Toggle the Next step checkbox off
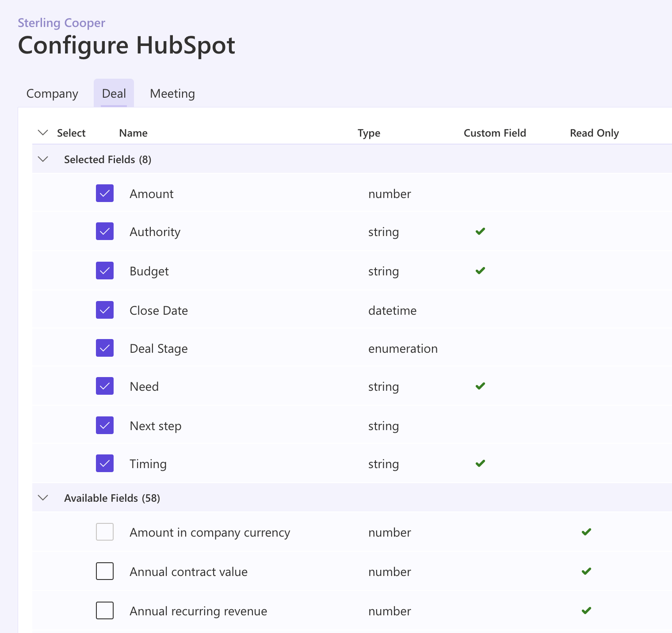 105,425
